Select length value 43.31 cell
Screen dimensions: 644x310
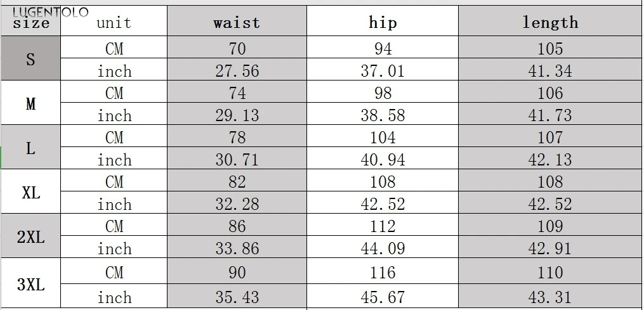pos(550,297)
